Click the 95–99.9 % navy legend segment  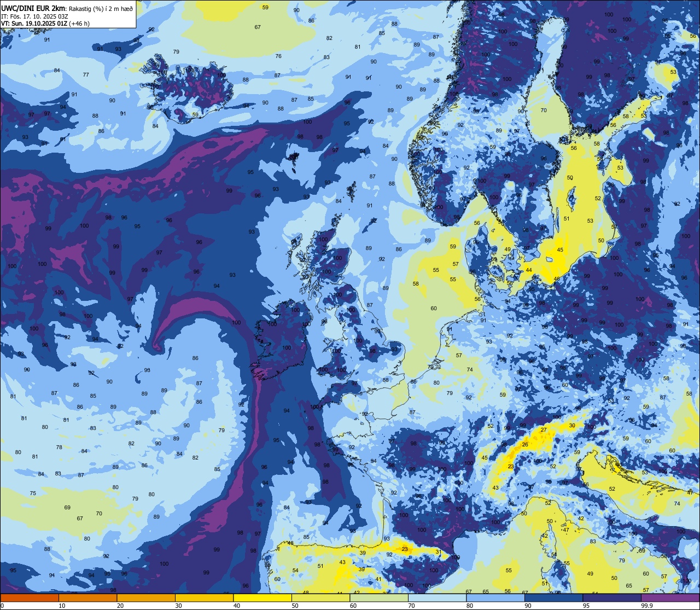(x=612, y=597)
